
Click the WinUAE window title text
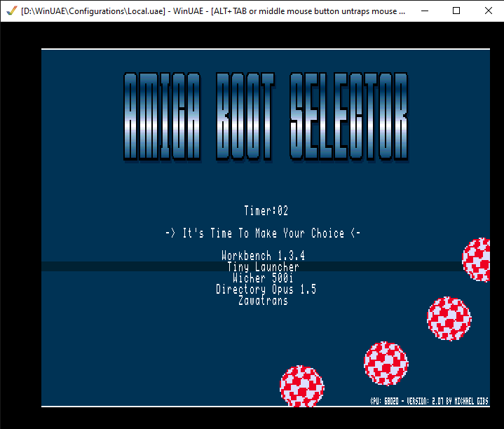coord(213,11)
